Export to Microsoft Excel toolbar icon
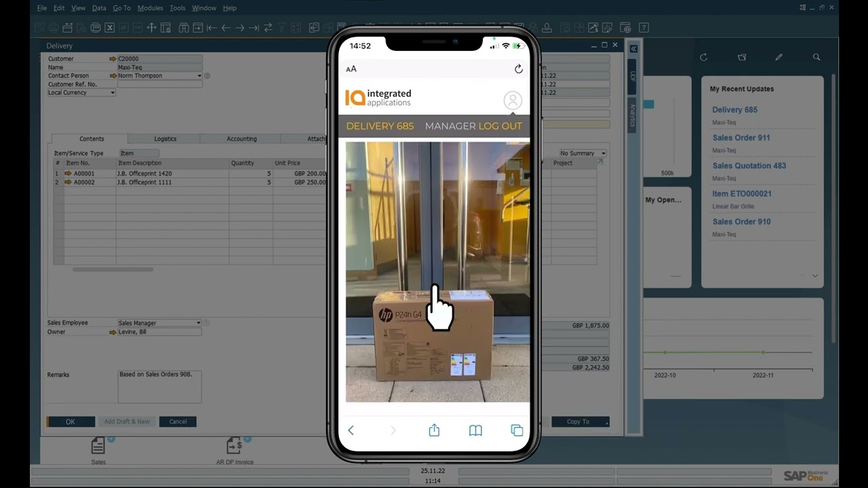 pos(109,28)
